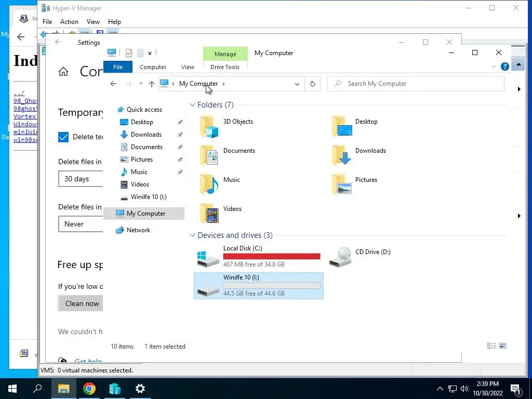Open the address bar history dropdown
This screenshot has height=399, width=532.
coord(297,84)
